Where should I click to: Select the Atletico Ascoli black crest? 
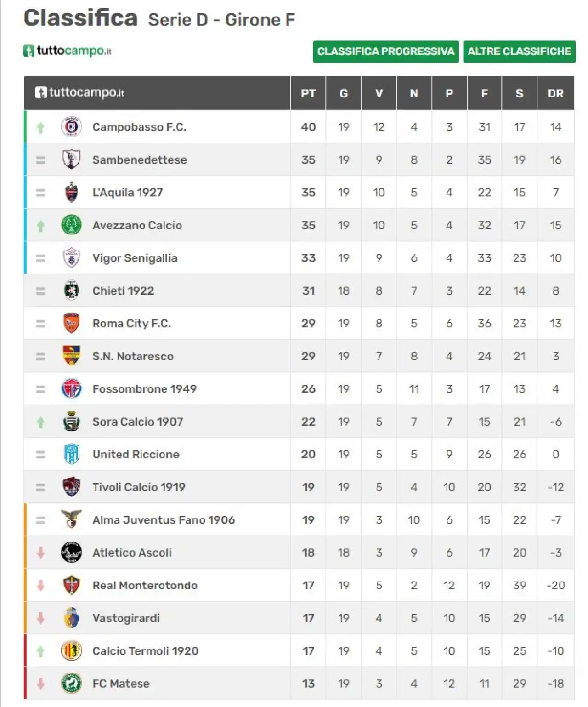[71, 553]
